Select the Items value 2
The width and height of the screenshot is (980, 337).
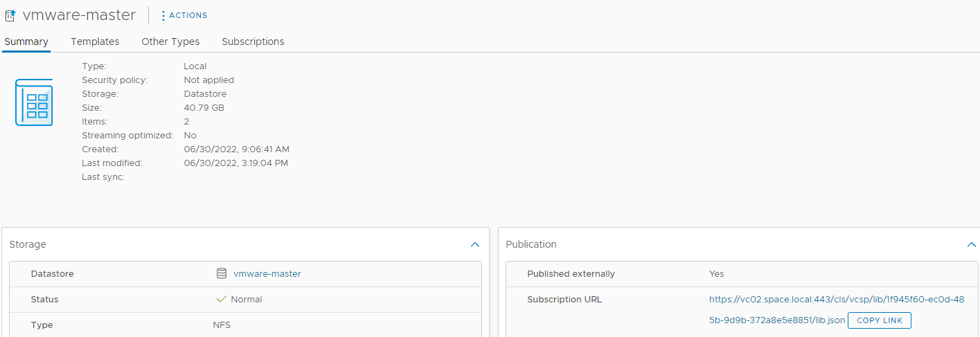click(x=186, y=122)
